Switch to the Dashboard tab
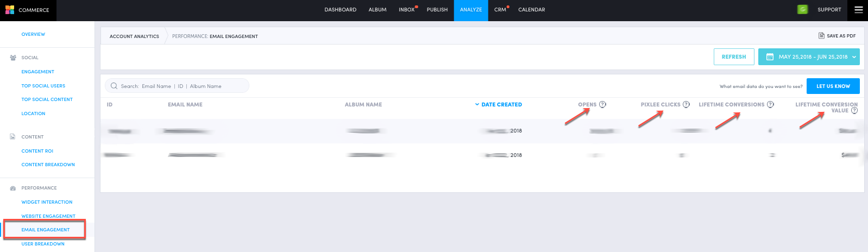This screenshot has width=868, height=252. pyautogui.click(x=341, y=10)
